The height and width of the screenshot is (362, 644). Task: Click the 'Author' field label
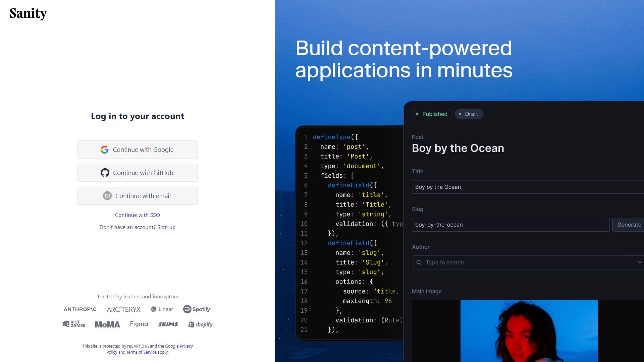pyautogui.click(x=421, y=247)
